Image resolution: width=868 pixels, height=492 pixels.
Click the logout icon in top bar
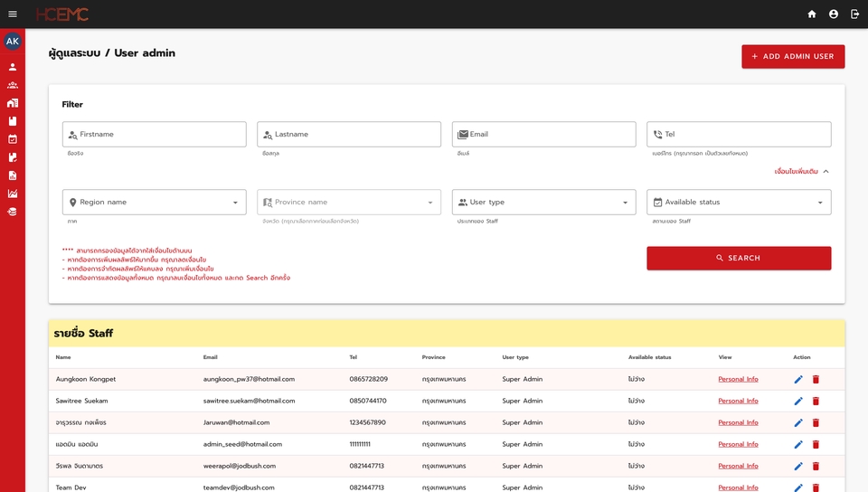pos(854,14)
